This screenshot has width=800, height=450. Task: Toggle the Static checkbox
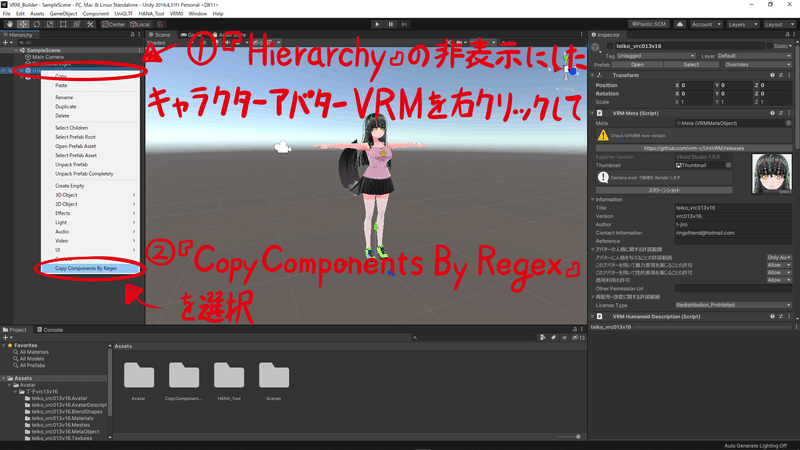pos(770,46)
